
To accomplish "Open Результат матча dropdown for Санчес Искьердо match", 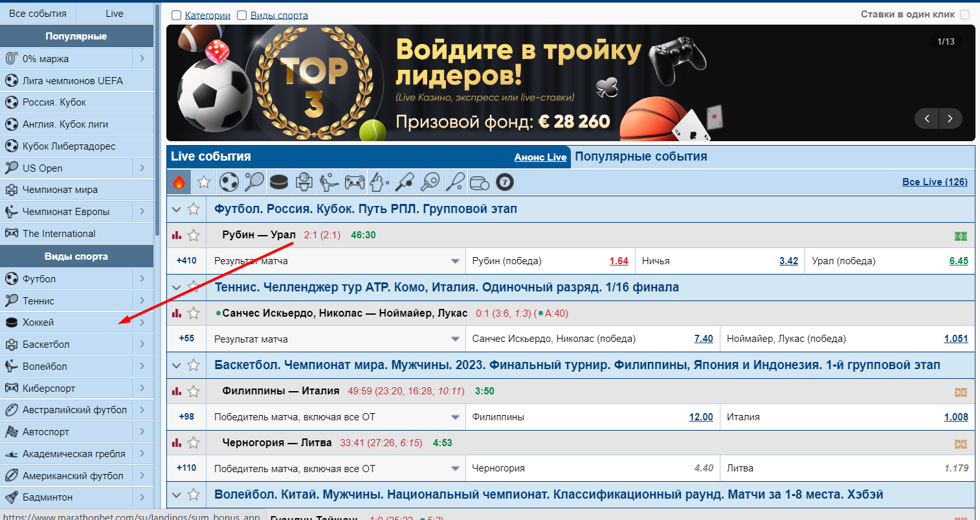I will point(335,339).
